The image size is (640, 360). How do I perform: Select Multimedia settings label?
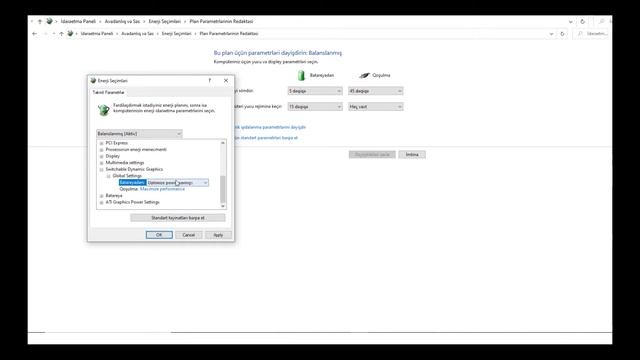pos(125,163)
